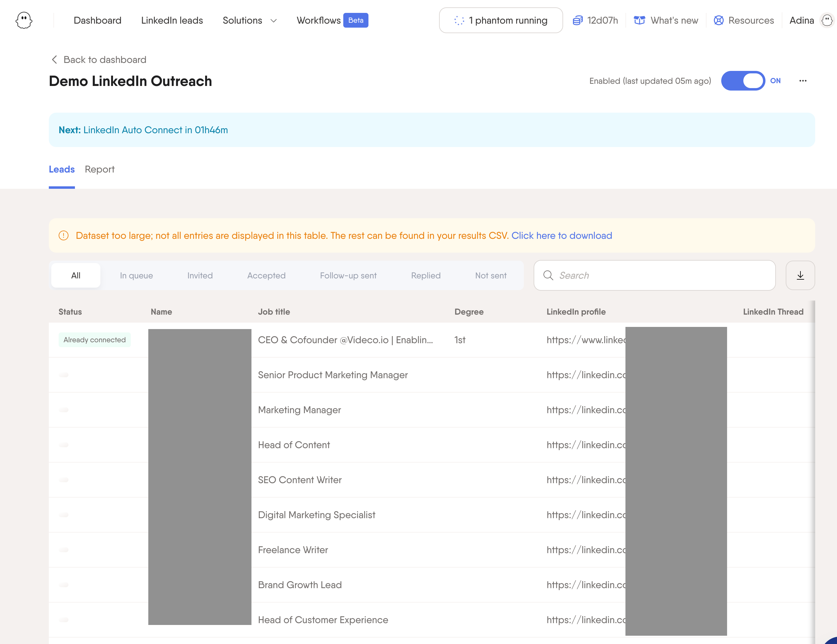Click the Name column header
The height and width of the screenshot is (644, 837).
161,312
